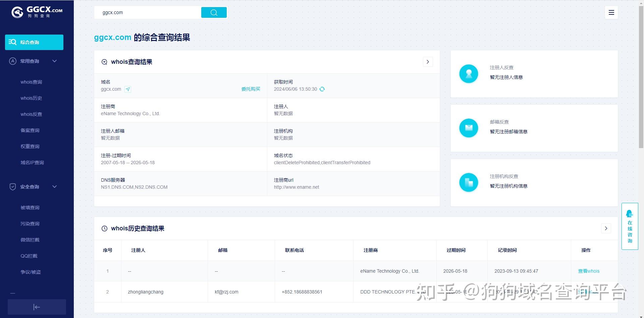Open 被墙查询 in the sidebar
This screenshot has height=318, width=644.
30,208
